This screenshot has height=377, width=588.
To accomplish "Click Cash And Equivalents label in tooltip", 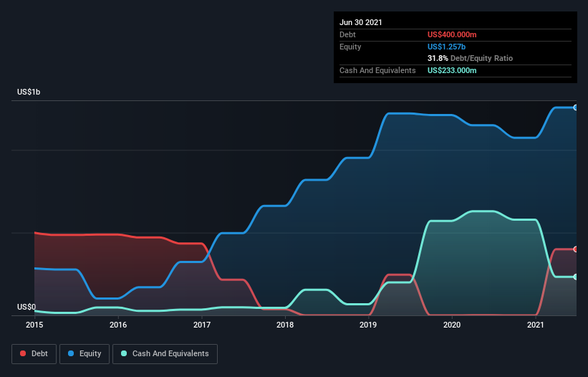I will [377, 70].
